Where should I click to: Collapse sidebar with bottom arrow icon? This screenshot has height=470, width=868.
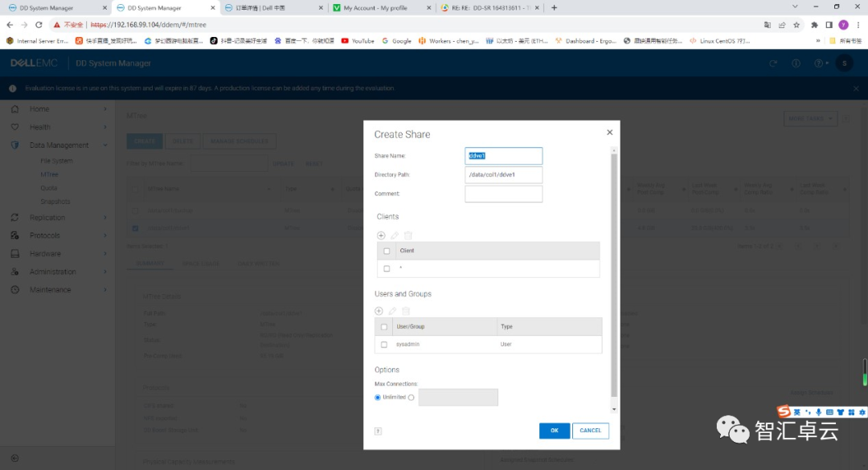coord(15,459)
